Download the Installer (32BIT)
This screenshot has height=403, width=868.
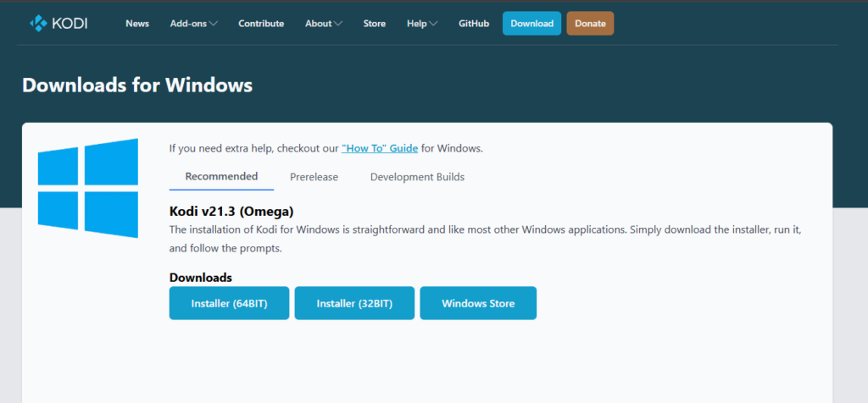(x=354, y=303)
